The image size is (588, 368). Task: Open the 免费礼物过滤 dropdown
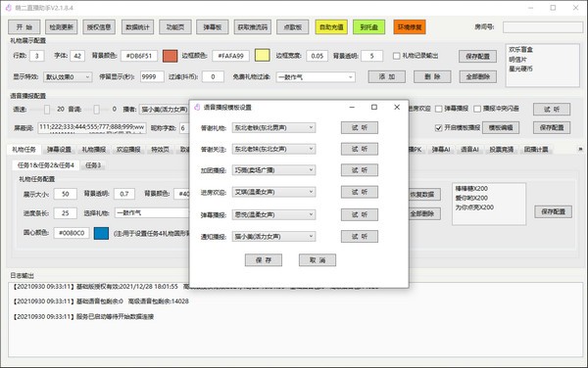(x=316, y=77)
